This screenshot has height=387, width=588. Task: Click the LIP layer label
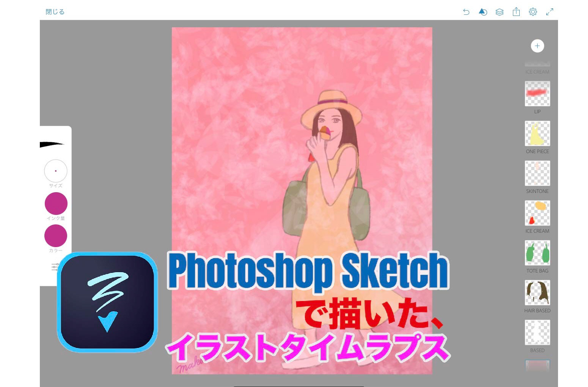tap(537, 112)
